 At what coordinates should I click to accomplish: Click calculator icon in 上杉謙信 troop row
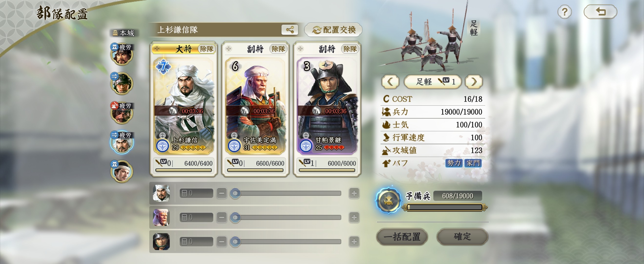click(x=184, y=193)
